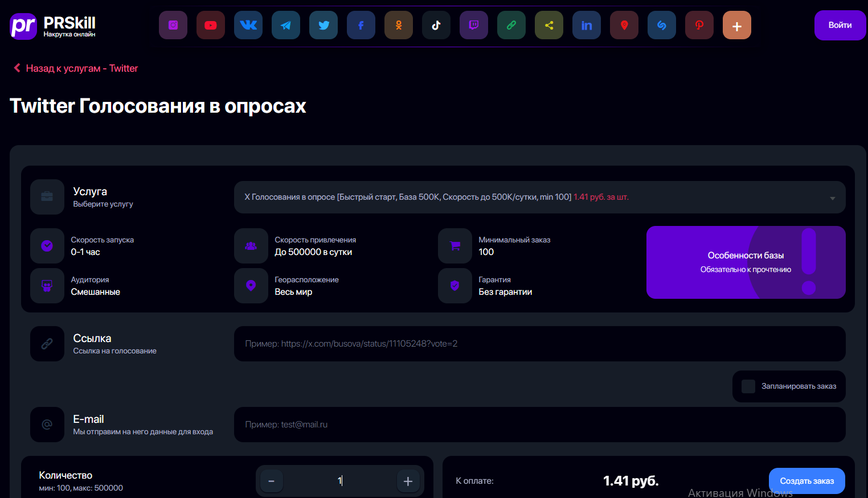
Task: Click the Смешанные audience value
Action: [96, 292]
